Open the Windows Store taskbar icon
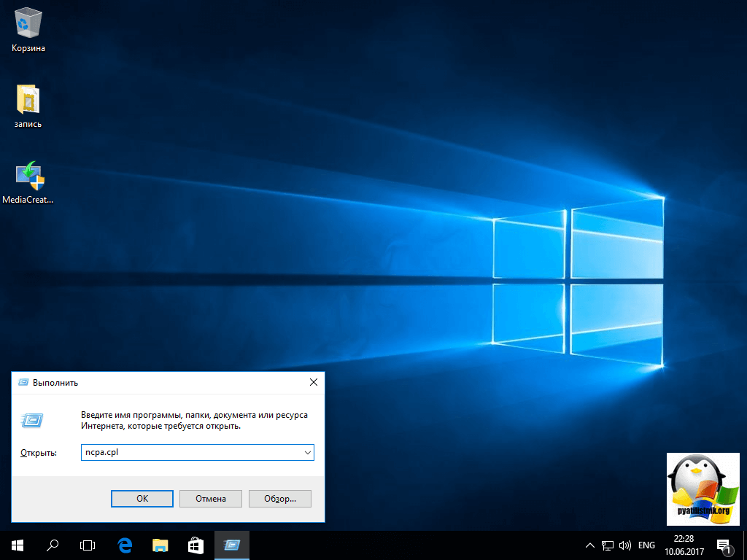747x560 pixels. coord(196,545)
